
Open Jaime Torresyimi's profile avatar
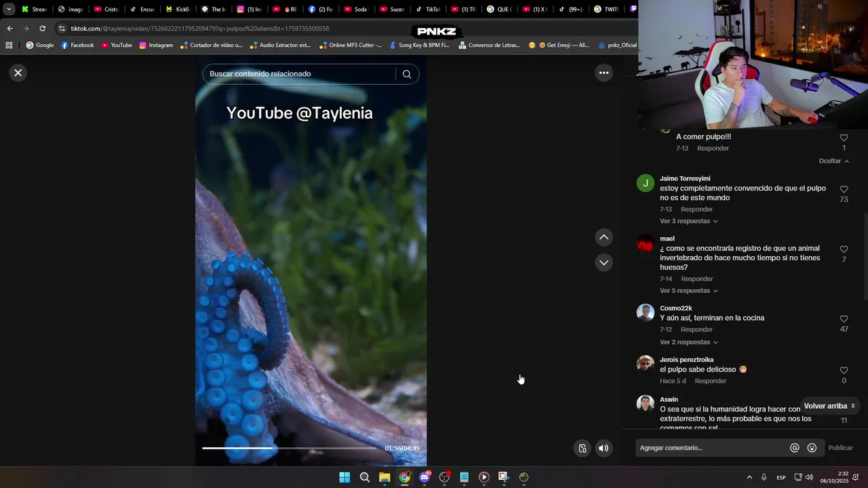[645, 183]
